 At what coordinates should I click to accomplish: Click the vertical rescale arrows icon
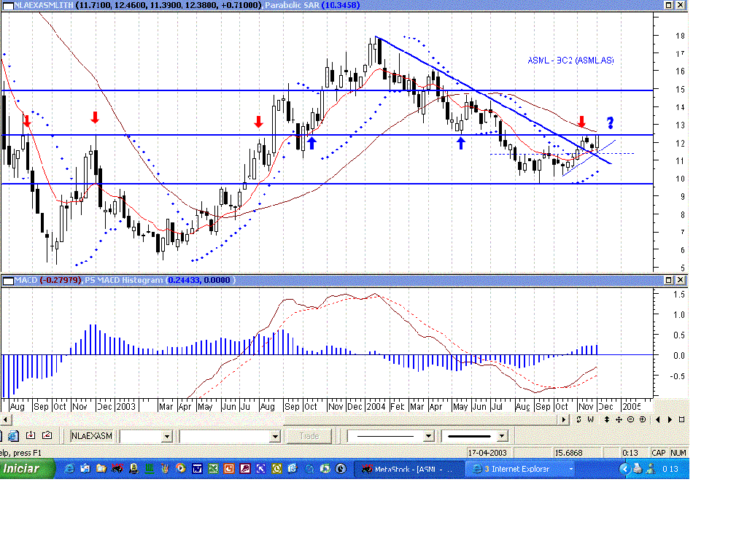pyautogui.click(x=607, y=419)
